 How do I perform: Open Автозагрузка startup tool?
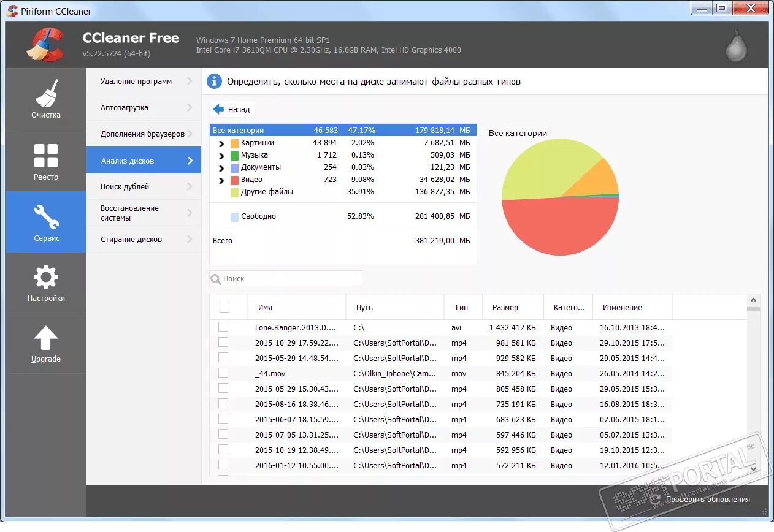coord(144,107)
